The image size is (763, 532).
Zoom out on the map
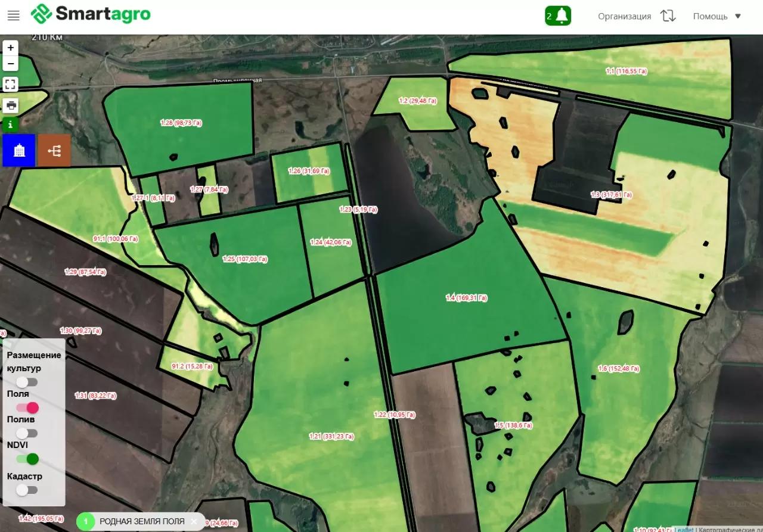11,63
